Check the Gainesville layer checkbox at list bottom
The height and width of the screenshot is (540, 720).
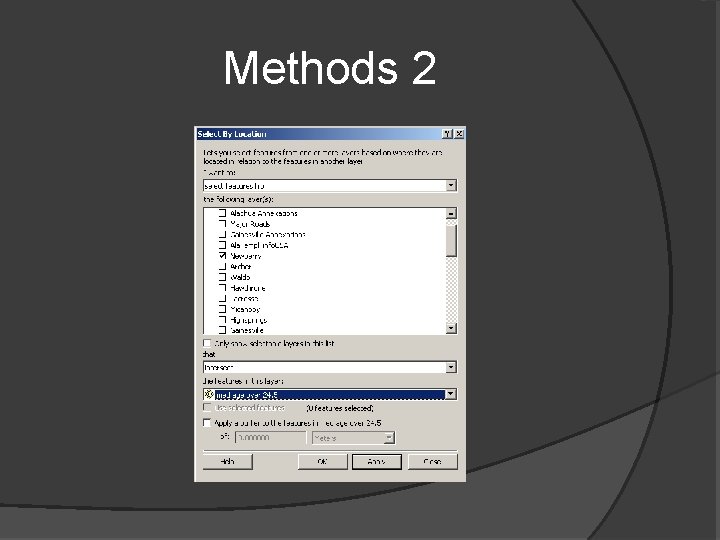click(222, 330)
